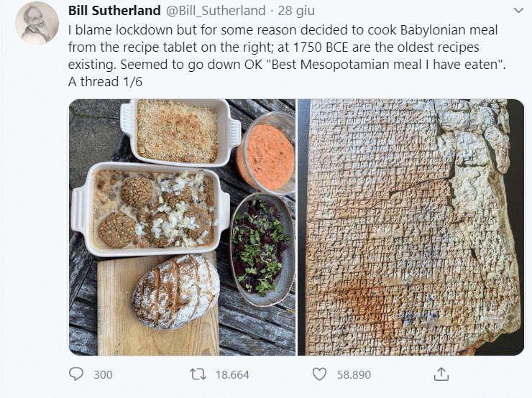Click the orange dip bowl in the photo
This screenshot has height=398, width=532.
[267, 155]
